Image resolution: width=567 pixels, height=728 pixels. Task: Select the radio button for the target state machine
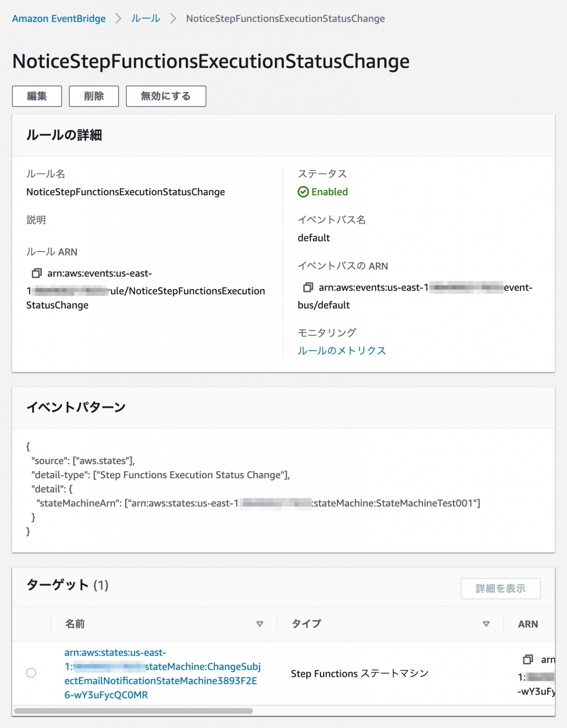coord(31,672)
